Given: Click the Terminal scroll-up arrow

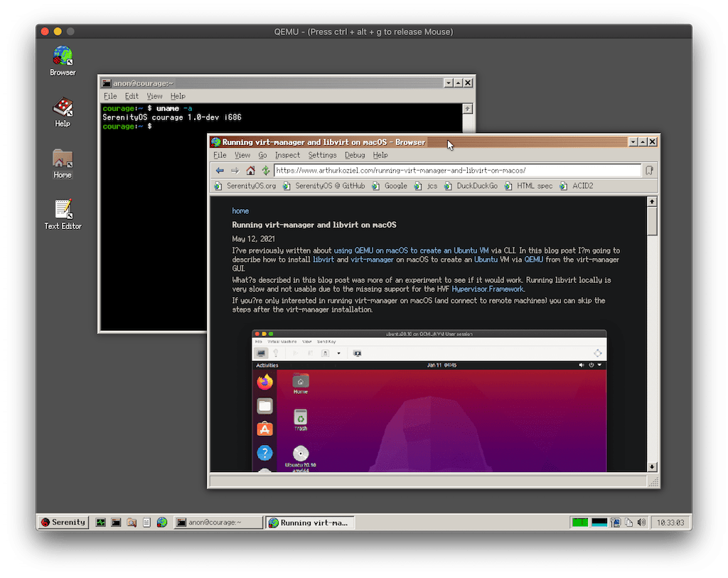Looking at the screenshot, I should [x=468, y=109].
